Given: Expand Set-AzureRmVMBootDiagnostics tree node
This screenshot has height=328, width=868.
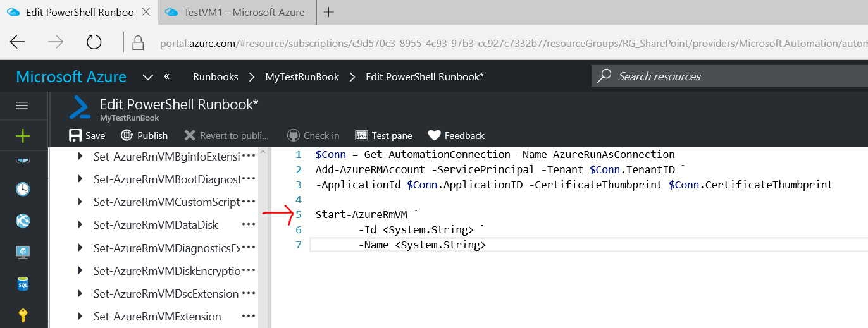Looking at the screenshot, I should (x=80, y=179).
